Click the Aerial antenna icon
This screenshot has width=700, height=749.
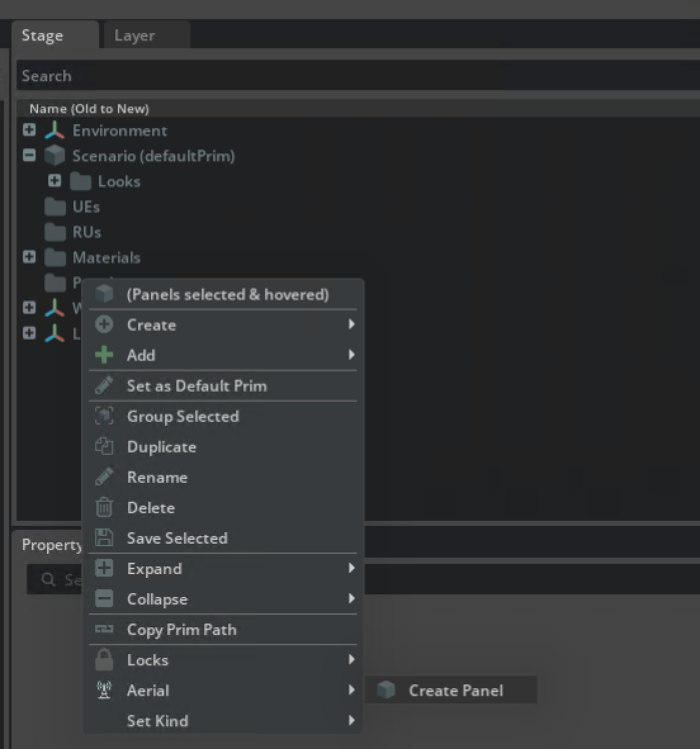(x=103, y=690)
